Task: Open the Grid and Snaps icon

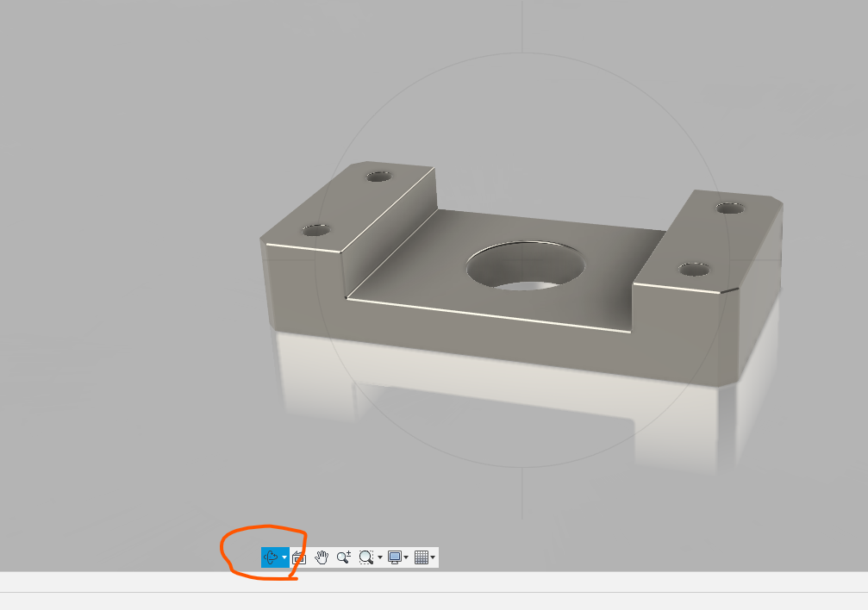Action: tap(422, 557)
